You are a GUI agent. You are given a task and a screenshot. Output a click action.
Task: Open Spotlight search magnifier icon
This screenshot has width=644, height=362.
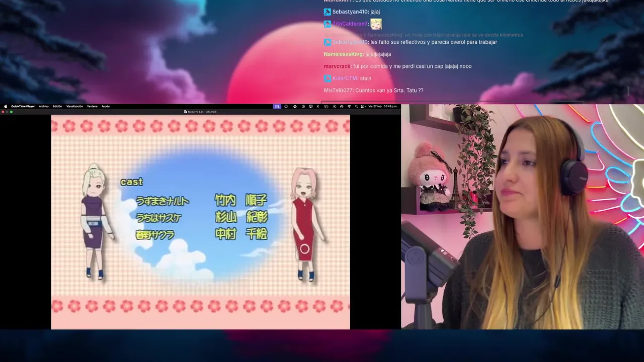tap(356, 106)
